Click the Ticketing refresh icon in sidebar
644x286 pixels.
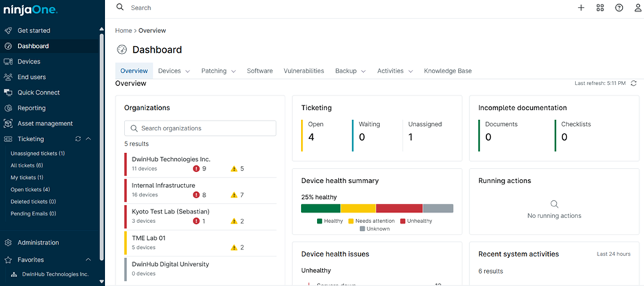(78, 139)
